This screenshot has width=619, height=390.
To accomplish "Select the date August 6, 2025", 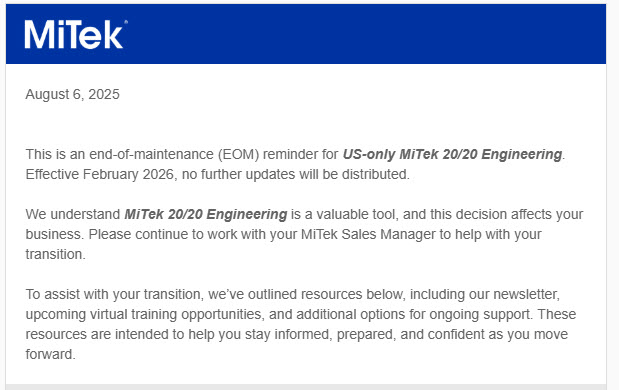I will click(x=72, y=94).
